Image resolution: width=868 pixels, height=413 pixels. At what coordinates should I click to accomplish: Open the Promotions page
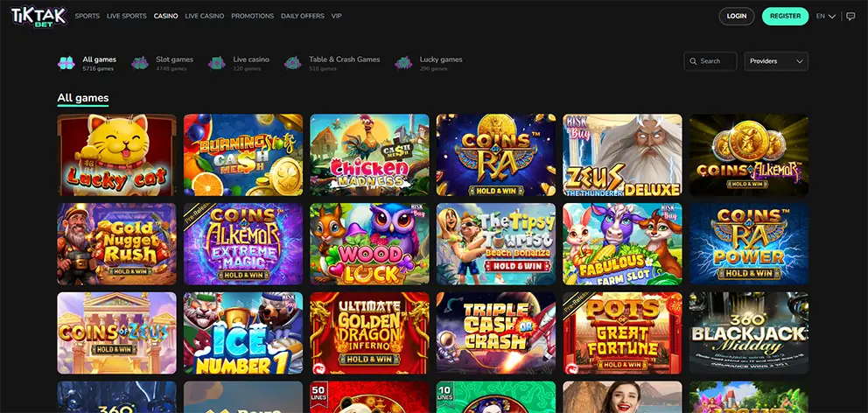click(x=252, y=16)
